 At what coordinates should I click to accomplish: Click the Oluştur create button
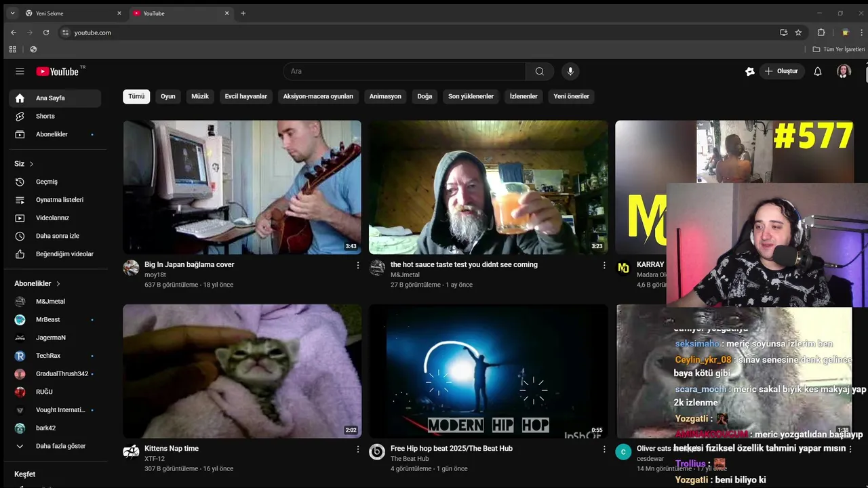pos(782,71)
